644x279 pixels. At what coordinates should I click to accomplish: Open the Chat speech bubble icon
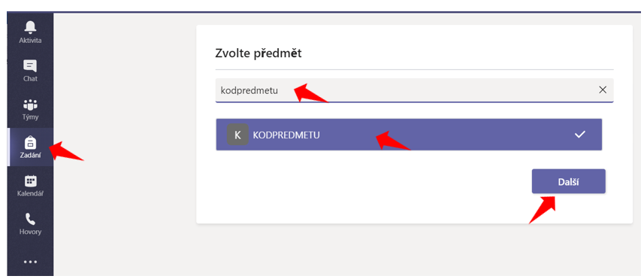click(30, 65)
